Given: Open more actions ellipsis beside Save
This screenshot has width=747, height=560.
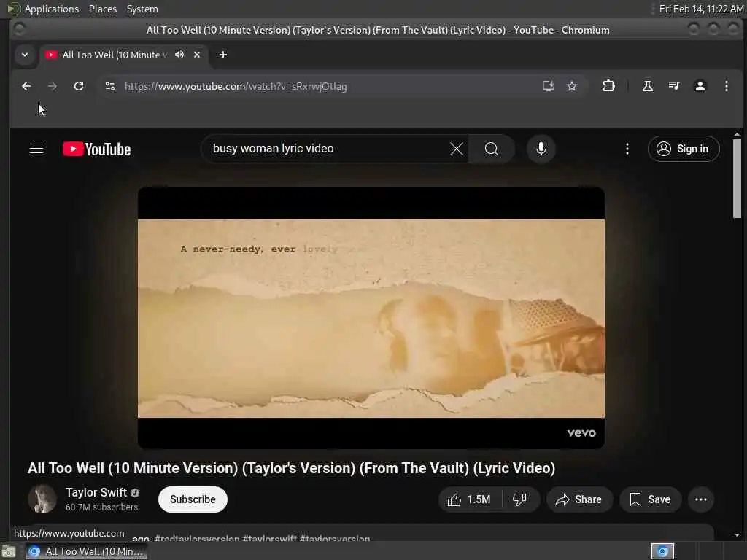Looking at the screenshot, I should point(701,499).
